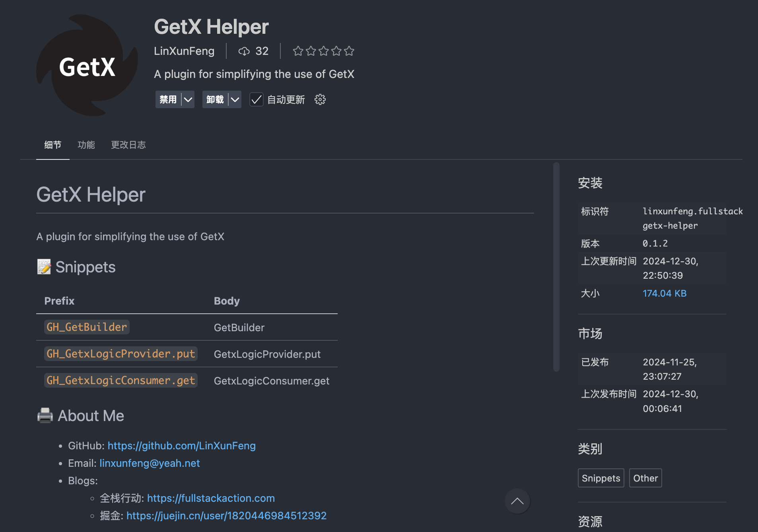
Task: Click the version number 0.1.2
Action: [x=655, y=243]
